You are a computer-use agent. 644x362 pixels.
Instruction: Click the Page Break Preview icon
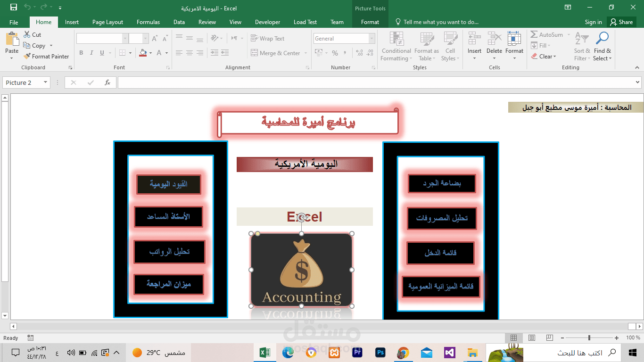pos(549,337)
